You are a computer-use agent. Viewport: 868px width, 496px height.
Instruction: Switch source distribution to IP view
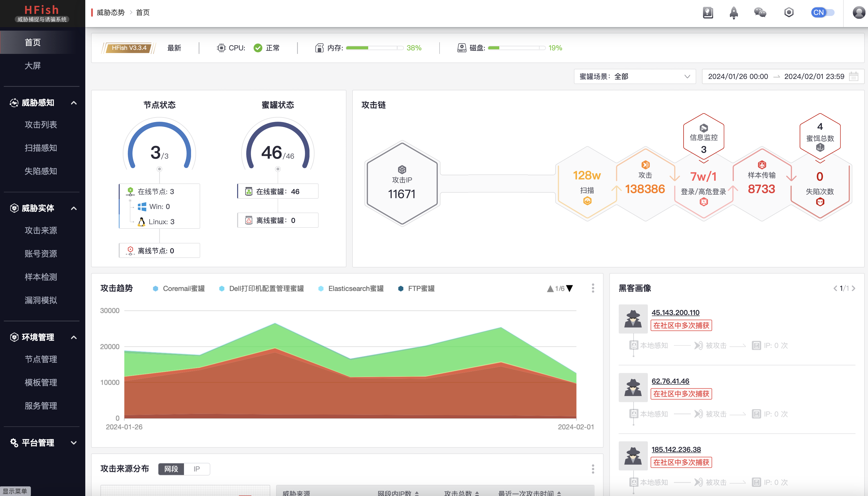(197, 469)
